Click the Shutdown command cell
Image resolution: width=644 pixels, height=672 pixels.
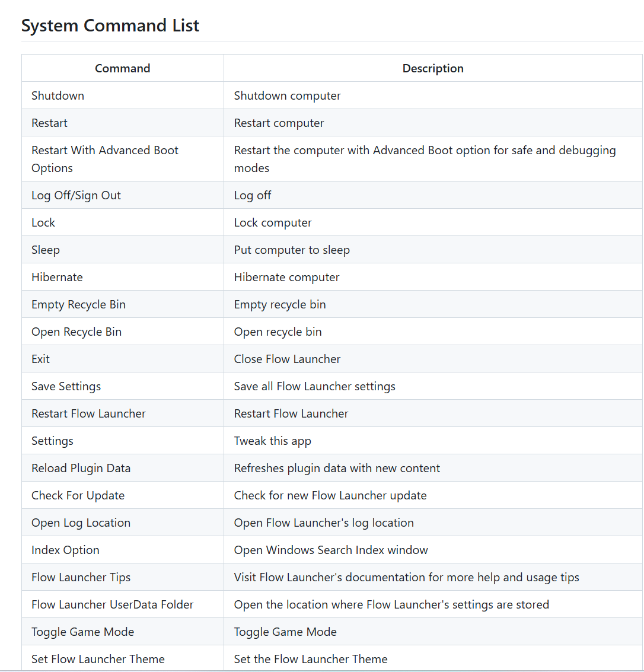123,95
